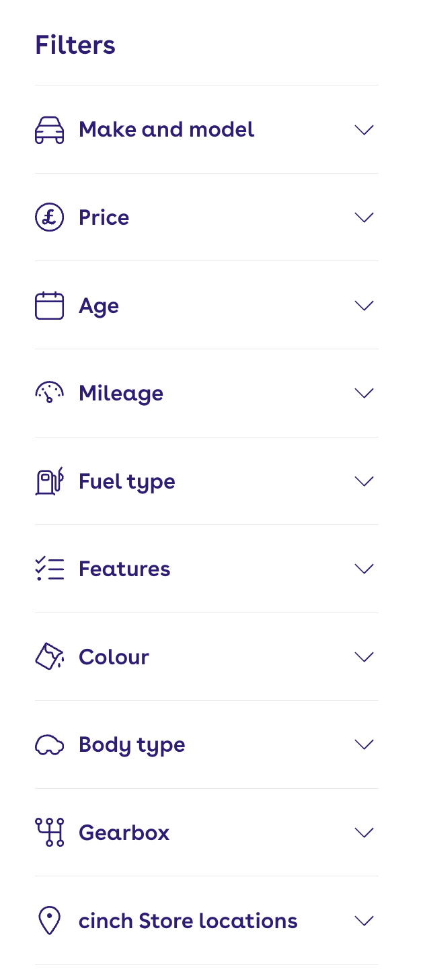Click the car icon beside Make and model
This screenshot has width=425, height=980.
pos(49,130)
